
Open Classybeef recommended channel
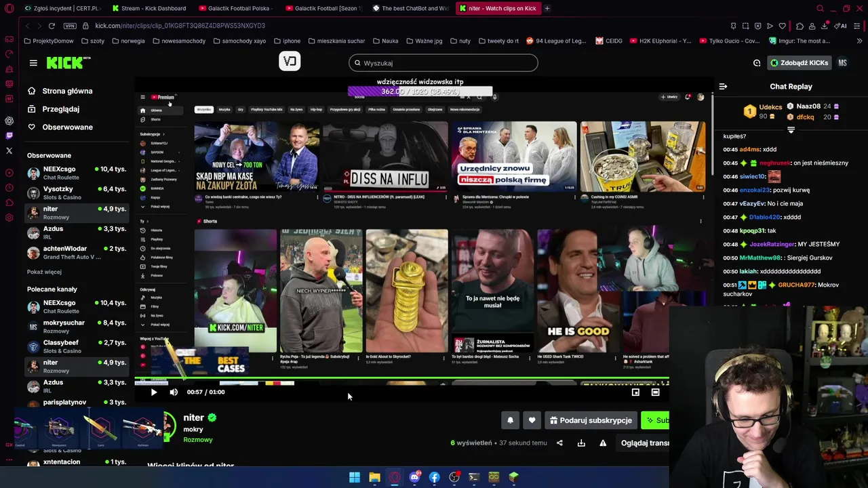76,346
